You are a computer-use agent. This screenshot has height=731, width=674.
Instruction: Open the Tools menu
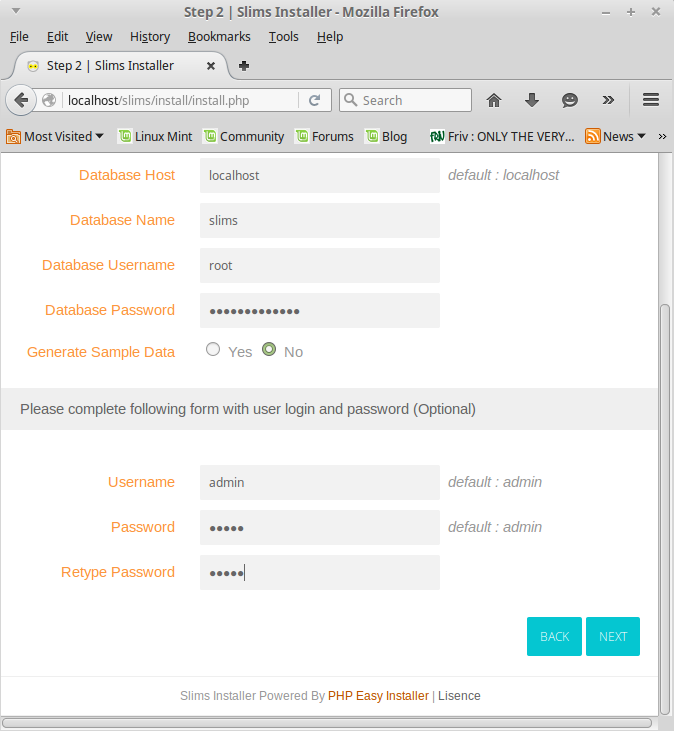coord(283,37)
